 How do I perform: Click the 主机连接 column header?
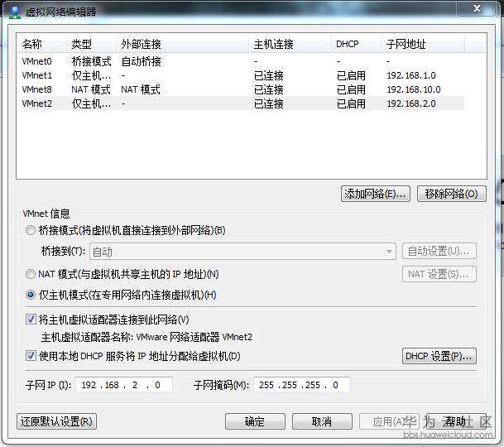(x=290, y=44)
